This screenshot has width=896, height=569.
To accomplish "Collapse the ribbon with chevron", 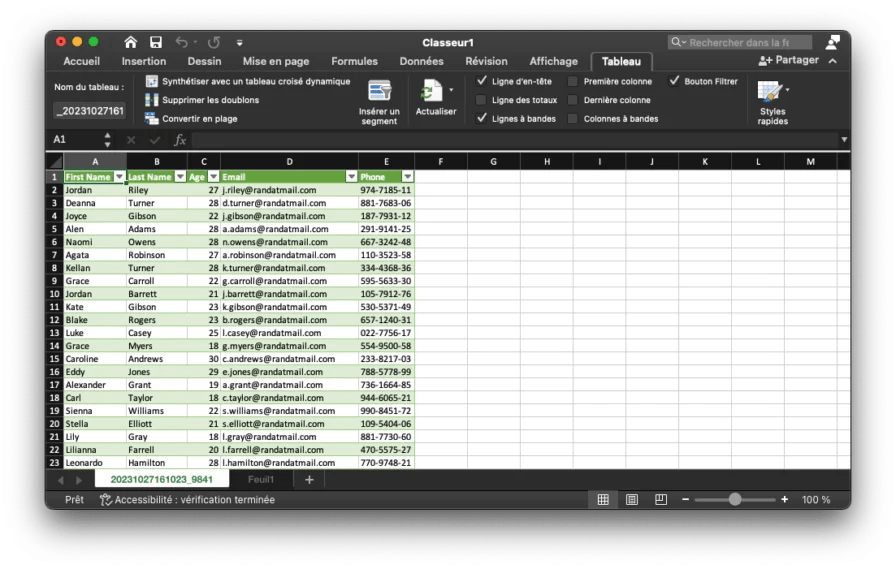I will tap(833, 61).
